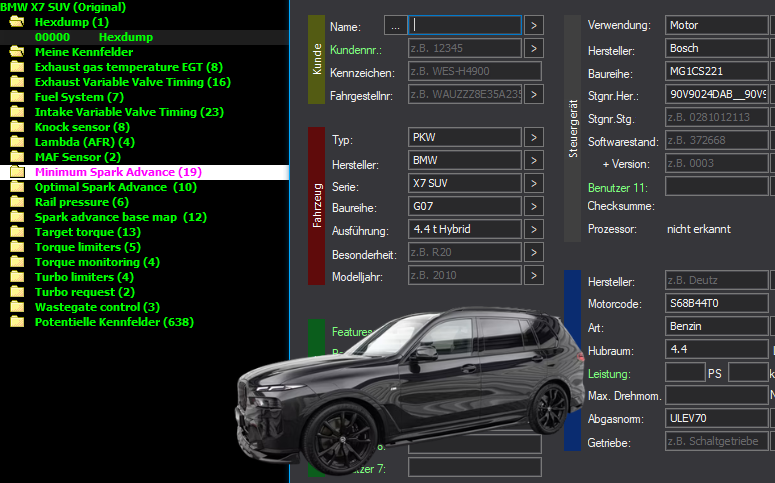
Task: Click the Target torque folder icon
Action: 17,232
